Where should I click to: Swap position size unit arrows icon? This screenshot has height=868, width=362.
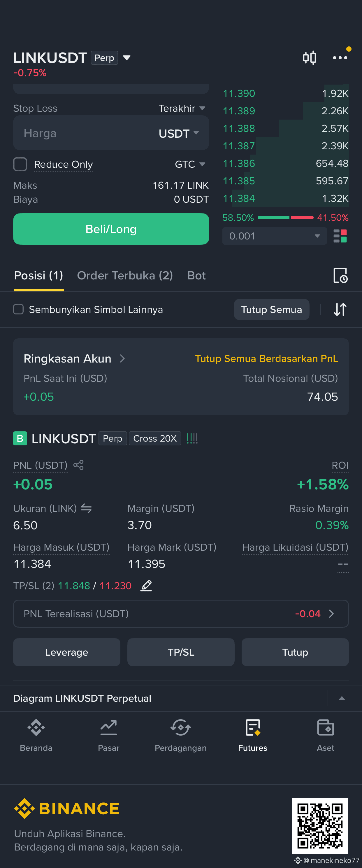point(86,508)
